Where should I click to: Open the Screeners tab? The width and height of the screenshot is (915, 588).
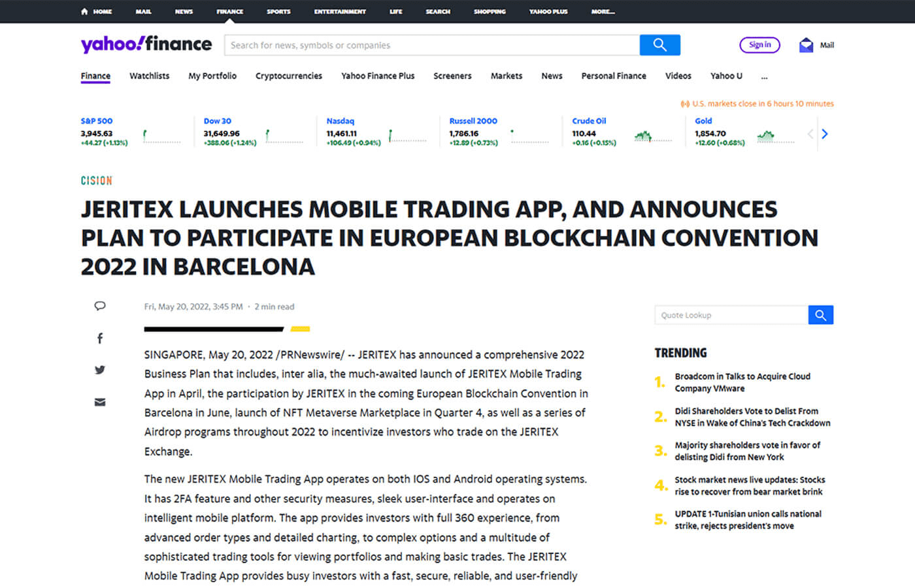coord(452,76)
